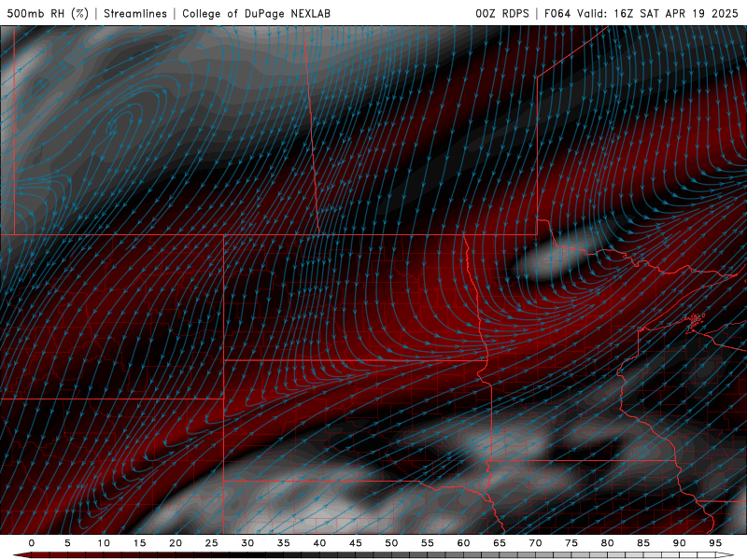Select the white arrow tip at colorbar's right end
This screenshot has height=560, width=747.
click(x=726, y=555)
